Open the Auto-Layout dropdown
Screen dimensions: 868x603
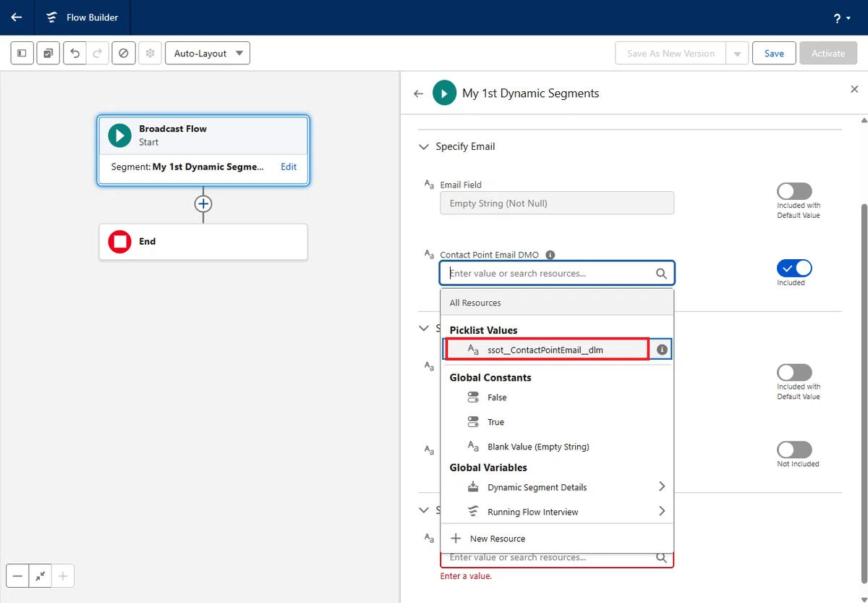point(208,54)
